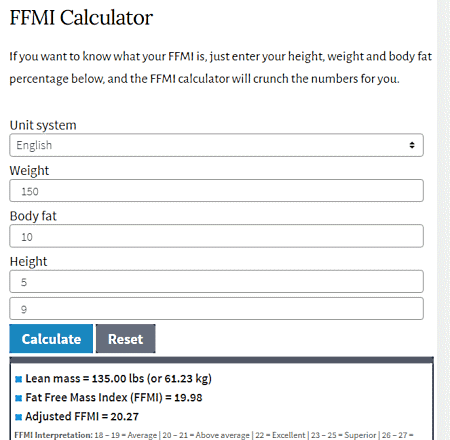Focus the Weight field containing 150
450x440 pixels.
coord(216,191)
